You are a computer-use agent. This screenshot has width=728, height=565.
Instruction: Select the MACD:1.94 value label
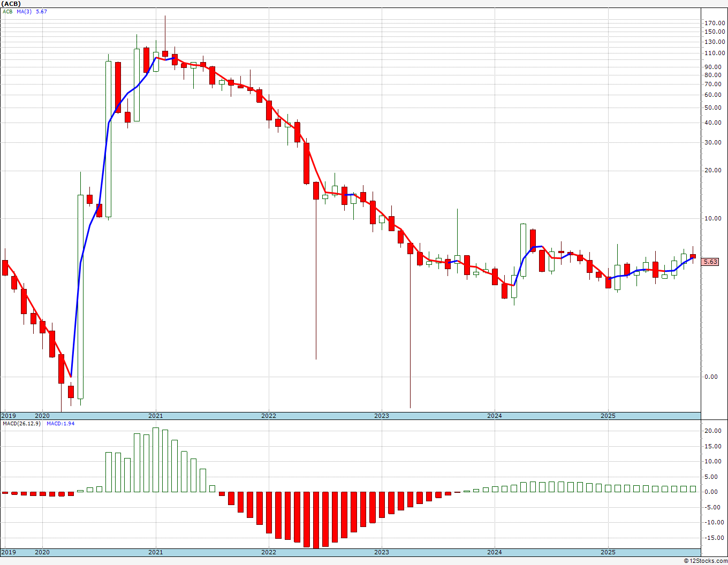[60, 424]
